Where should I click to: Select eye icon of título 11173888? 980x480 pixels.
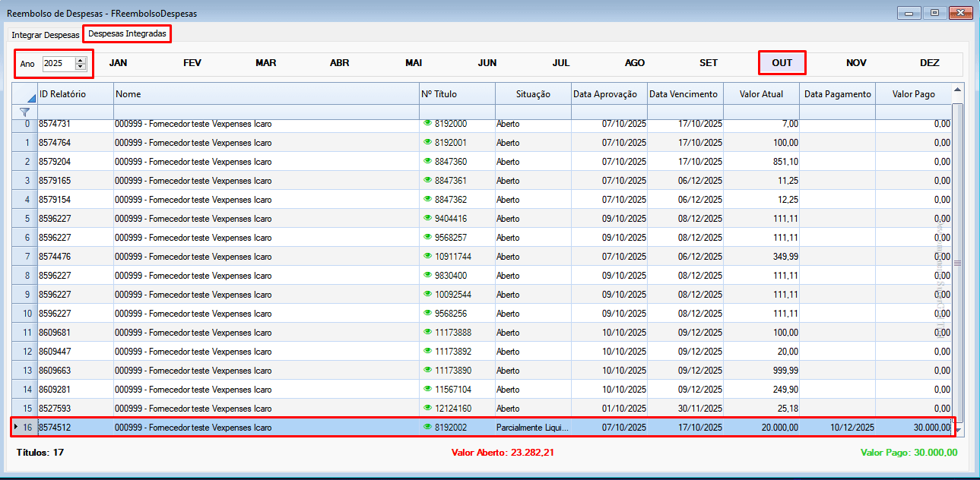tap(427, 332)
